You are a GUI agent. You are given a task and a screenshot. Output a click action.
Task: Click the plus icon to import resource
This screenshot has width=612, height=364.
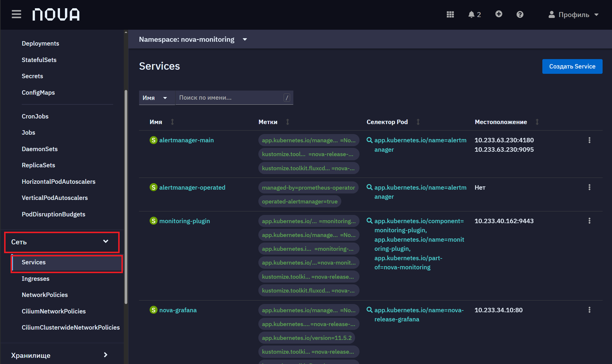coord(499,14)
